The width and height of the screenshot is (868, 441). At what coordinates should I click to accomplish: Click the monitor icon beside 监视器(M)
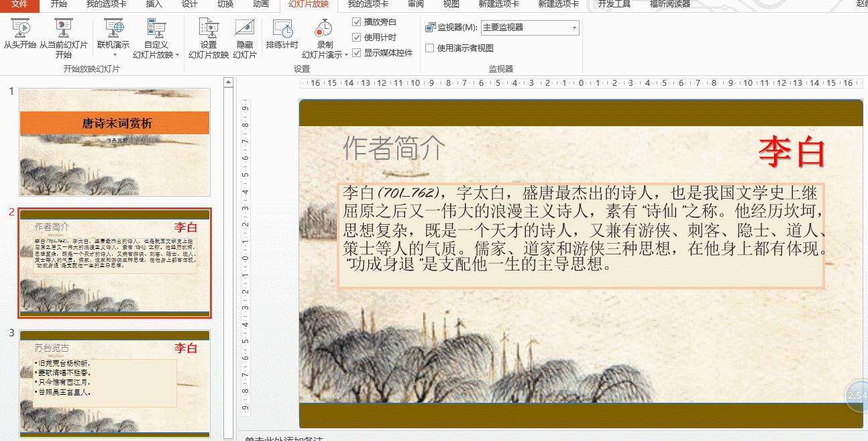430,28
